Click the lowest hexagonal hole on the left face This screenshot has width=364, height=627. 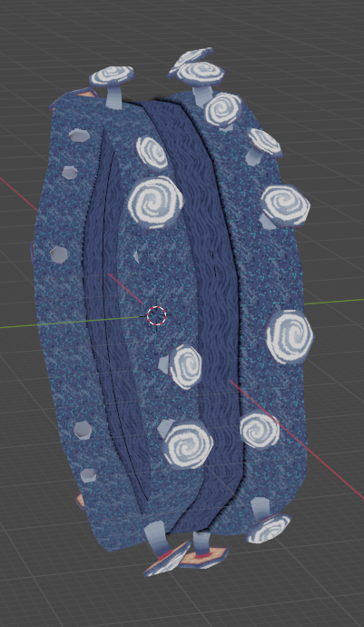tap(88, 475)
